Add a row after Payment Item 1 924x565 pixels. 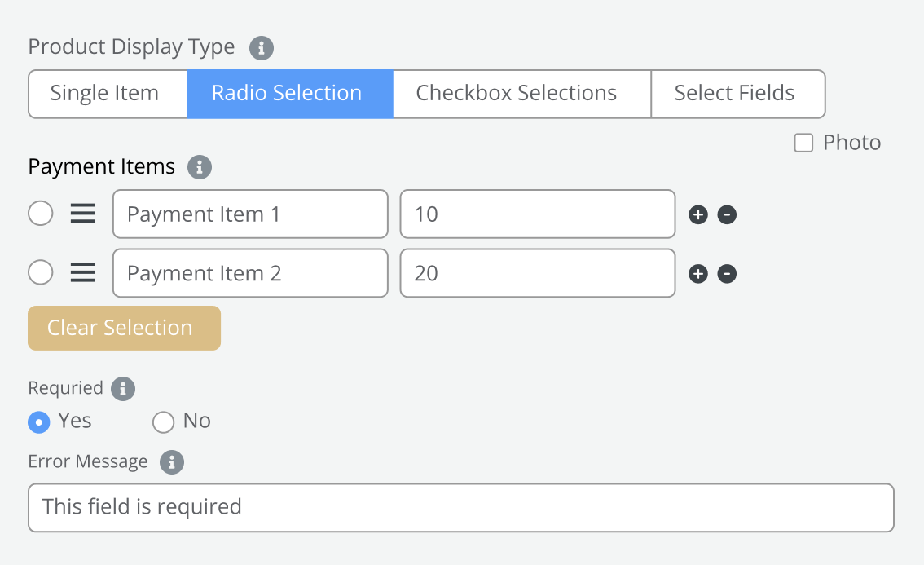coord(698,215)
